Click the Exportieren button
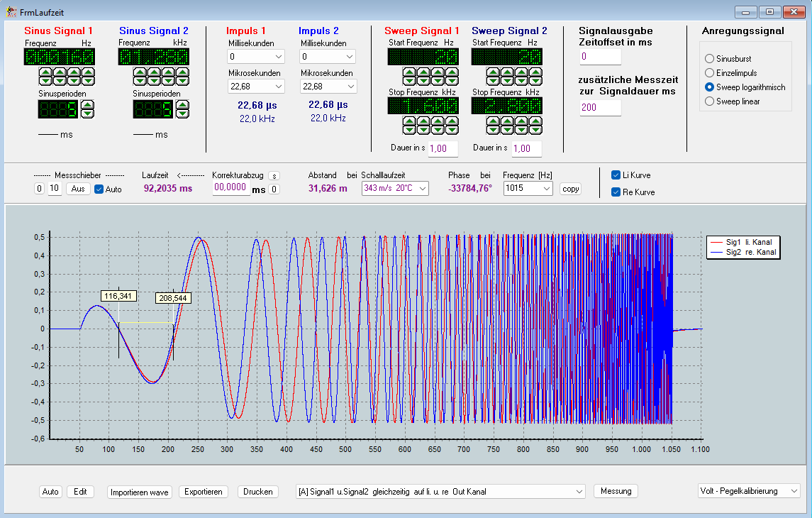This screenshot has width=812, height=518. [203, 492]
